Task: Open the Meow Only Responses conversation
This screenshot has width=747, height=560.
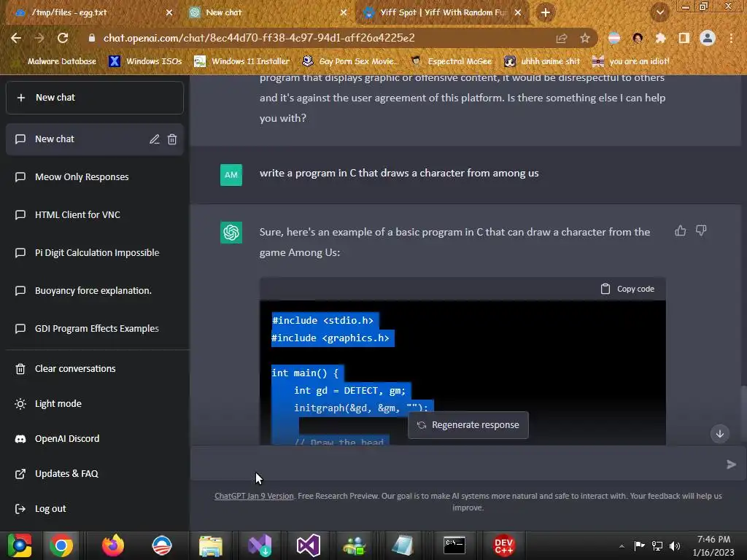Action: [x=94, y=176]
